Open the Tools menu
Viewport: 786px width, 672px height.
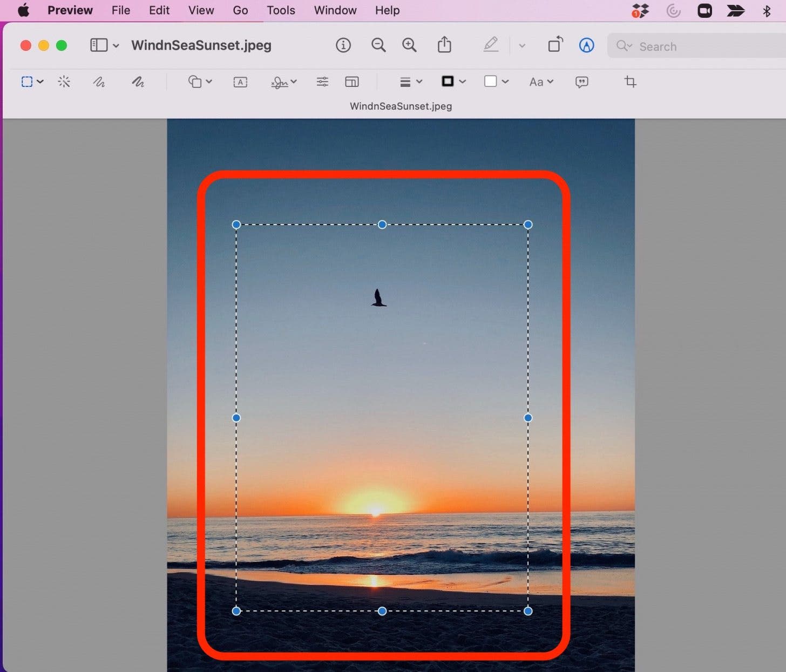pos(281,10)
